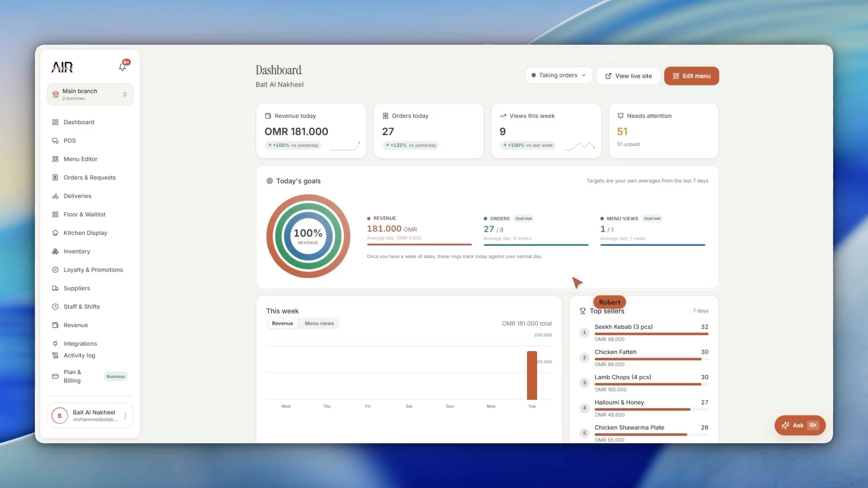
Task: Click the 7 days label in Top sellers
Action: pos(700,311)
